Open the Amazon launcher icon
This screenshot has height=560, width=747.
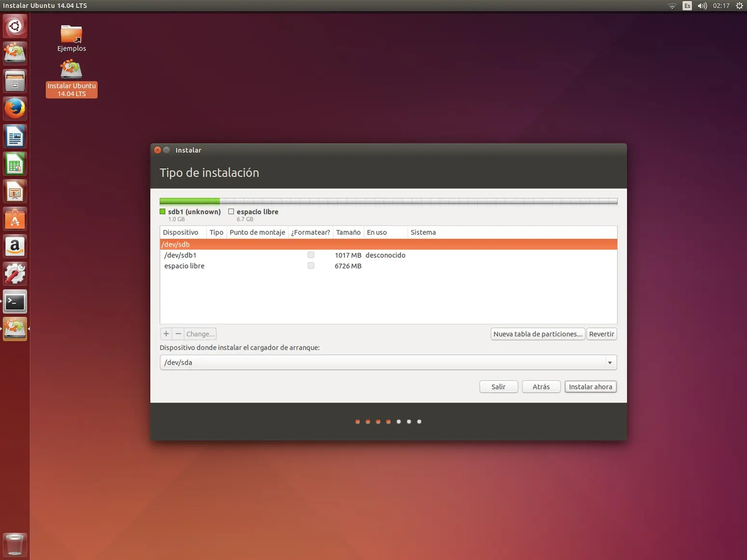pyautogui.click(x=15, y=246)
